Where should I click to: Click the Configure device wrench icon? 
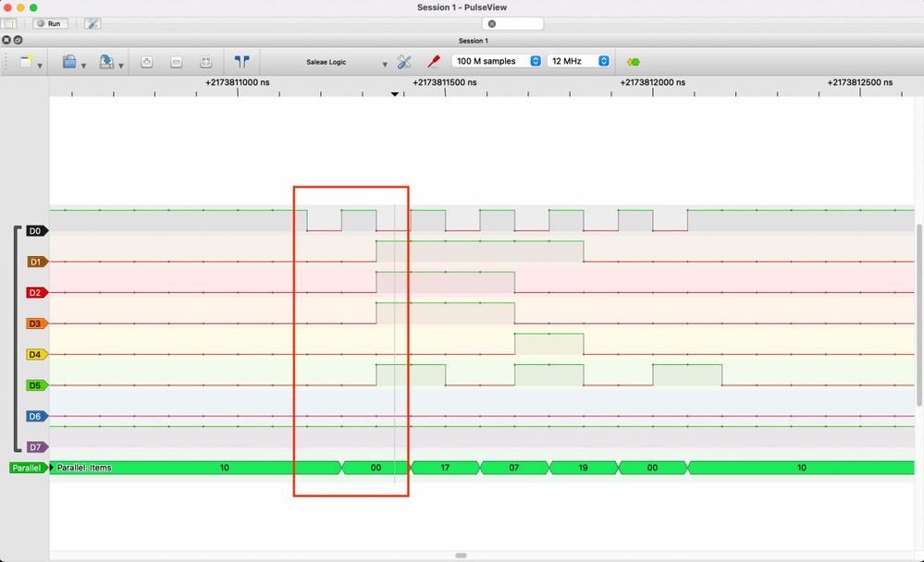pyautogui.click(x=404, y=61)
